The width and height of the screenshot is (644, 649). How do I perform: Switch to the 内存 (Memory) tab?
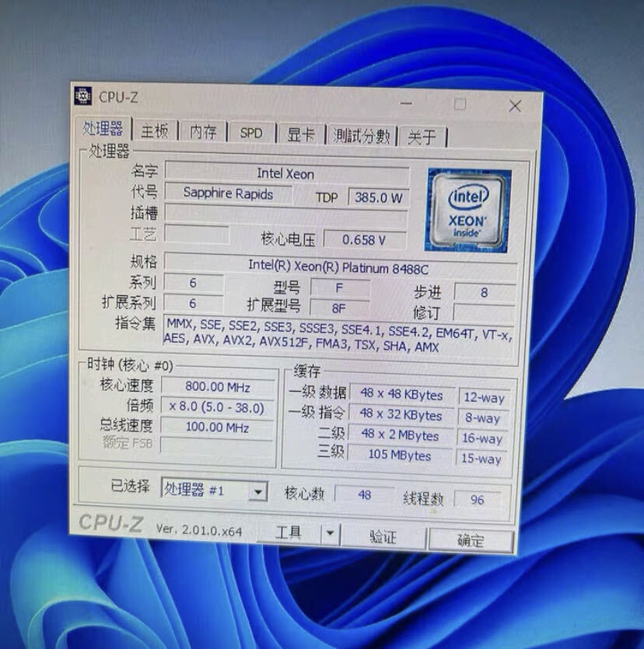(x=202, y=133)
